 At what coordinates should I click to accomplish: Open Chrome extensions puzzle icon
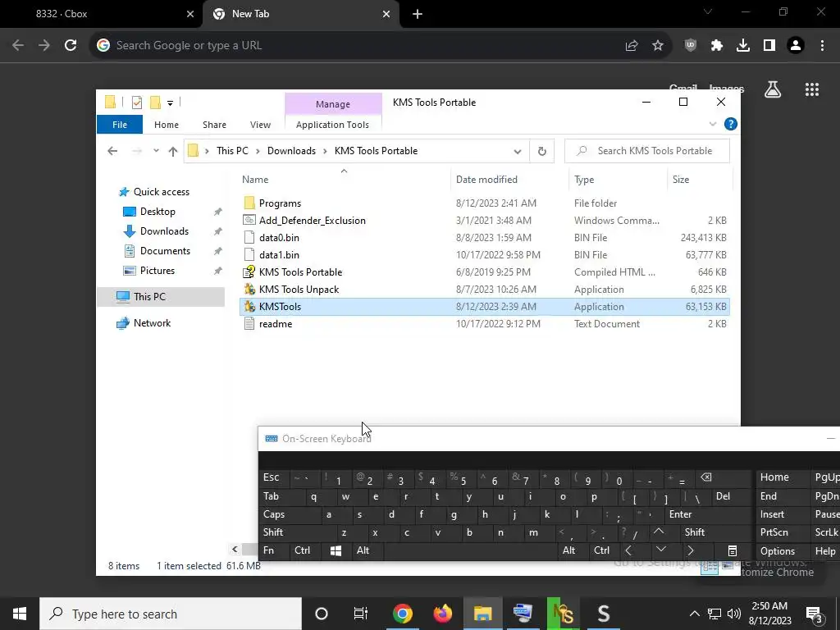(x=717, y=46)
